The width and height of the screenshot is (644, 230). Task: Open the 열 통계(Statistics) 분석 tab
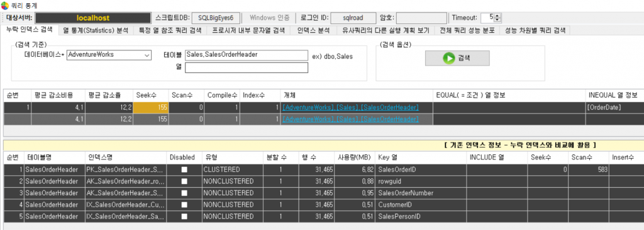96,30
